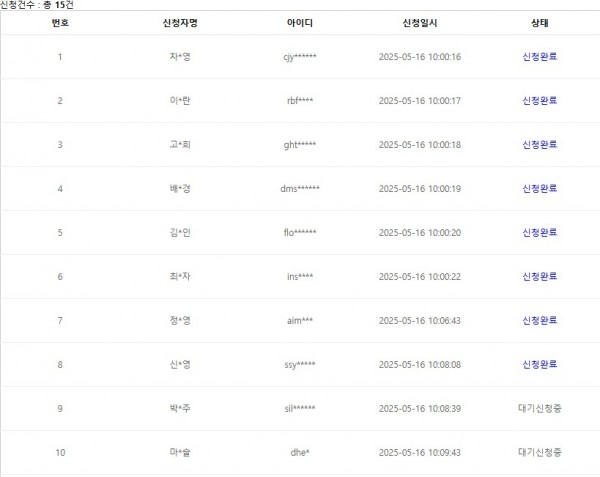Click the 신청건수 총 15건 total text
This screenshot has width=600, height=477.
click(36, 5)
